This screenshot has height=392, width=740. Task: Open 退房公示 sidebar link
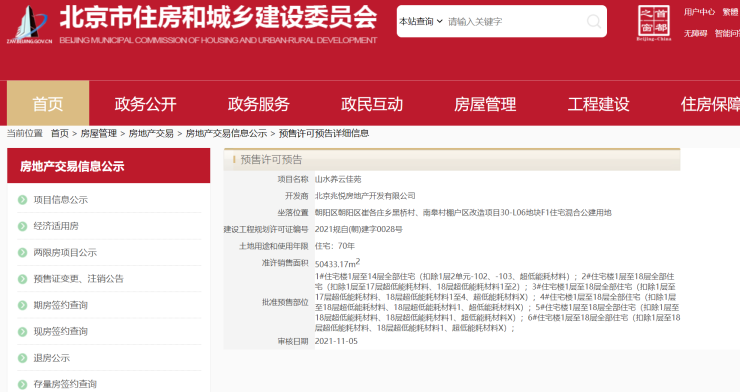point(52,358)
